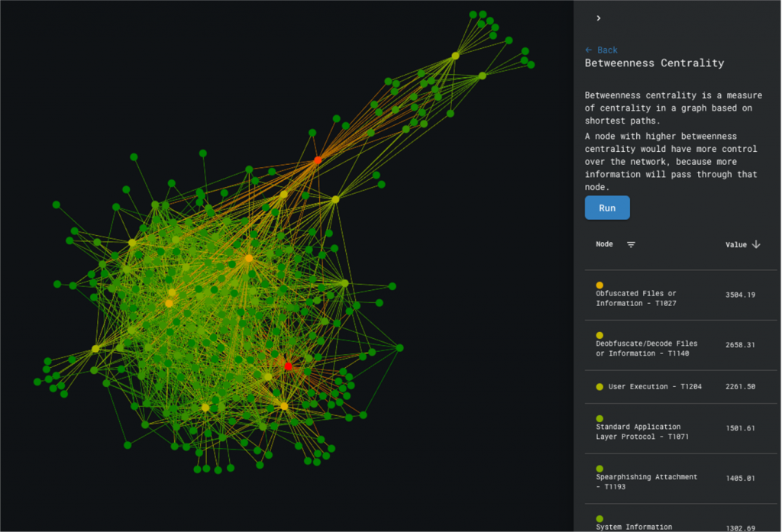The image size is (782, 532).
Task: Click the value 3504.19 in the results table
Action: (740, 295)
